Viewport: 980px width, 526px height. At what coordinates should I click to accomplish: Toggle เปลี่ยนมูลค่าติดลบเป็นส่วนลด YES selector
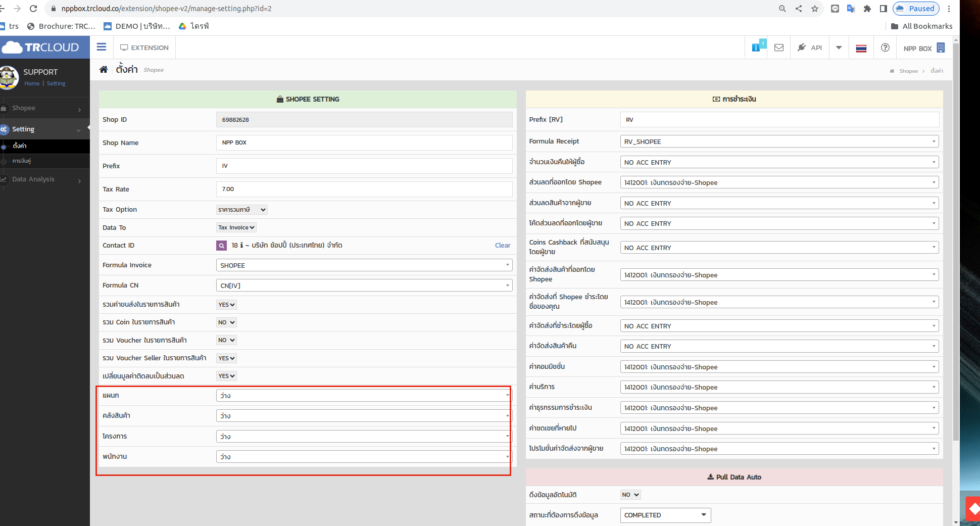tap(226, 376)
